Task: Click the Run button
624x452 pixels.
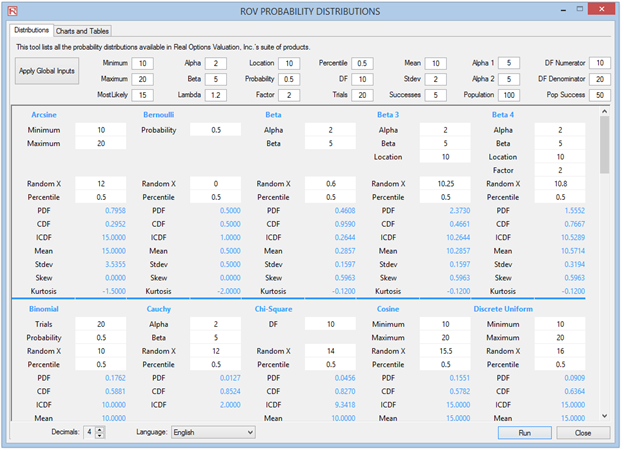Action: pos(525,433)
